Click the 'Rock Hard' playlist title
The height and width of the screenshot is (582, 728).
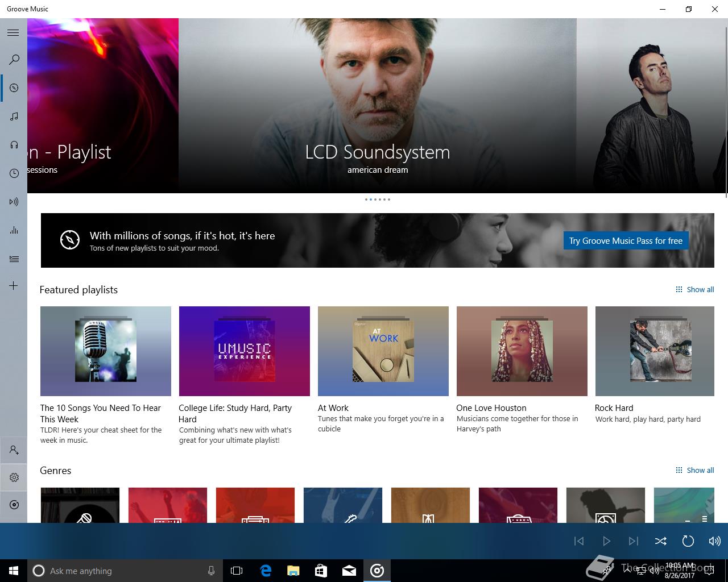[614, 408]
